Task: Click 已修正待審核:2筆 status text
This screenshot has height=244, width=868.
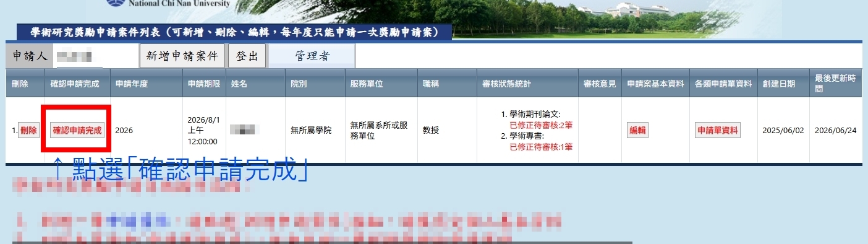Action: pos(541,124)
